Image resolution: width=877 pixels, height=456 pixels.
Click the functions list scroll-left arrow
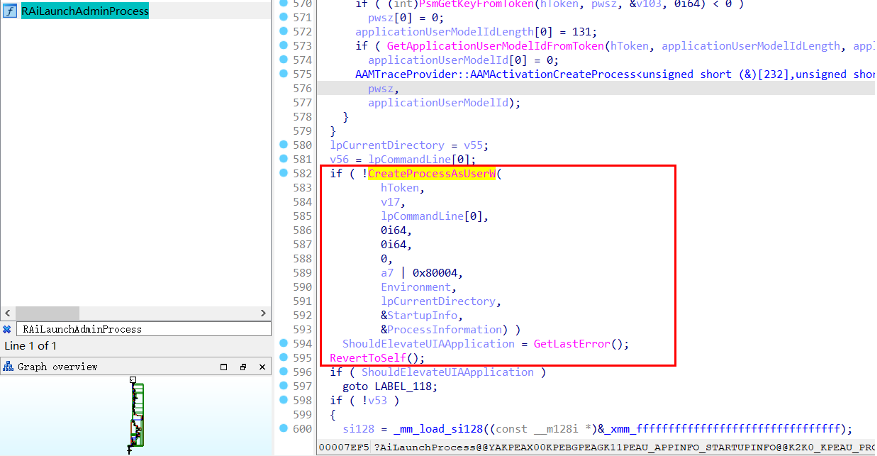point(8,312)
